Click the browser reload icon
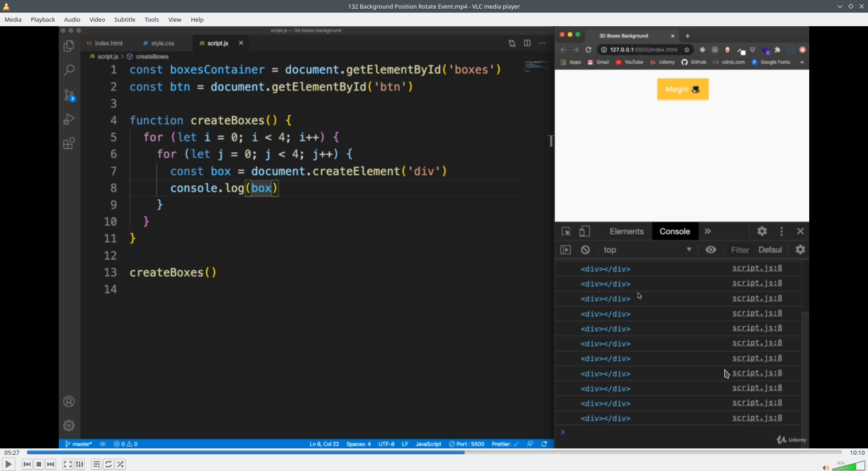Screen dimensions: 868x471 [588, 50]
